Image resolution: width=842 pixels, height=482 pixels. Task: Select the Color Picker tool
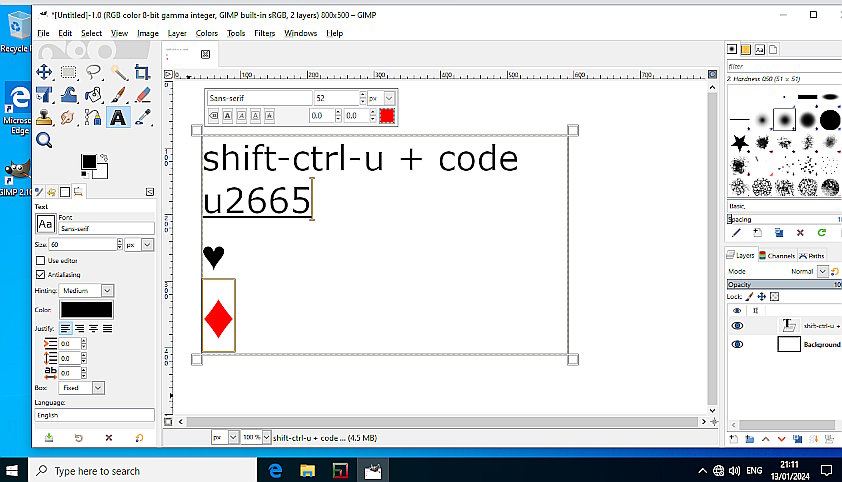point(142,118)
